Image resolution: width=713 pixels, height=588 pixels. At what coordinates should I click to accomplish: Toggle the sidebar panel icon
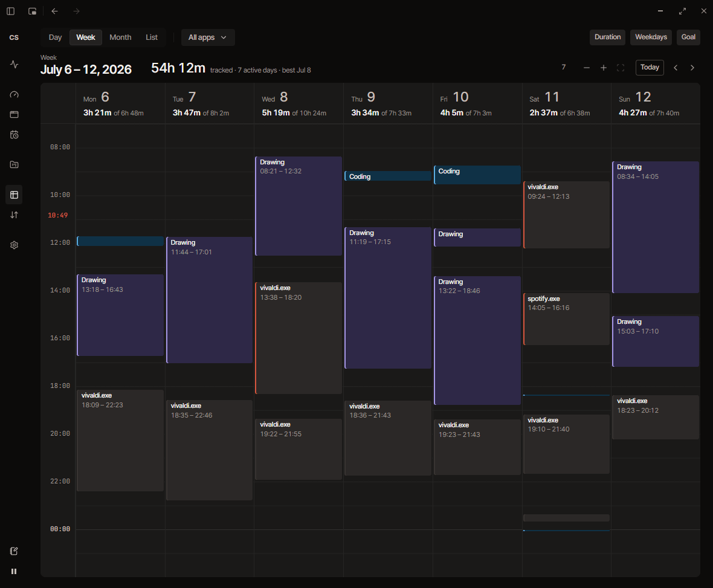(10, 11)
